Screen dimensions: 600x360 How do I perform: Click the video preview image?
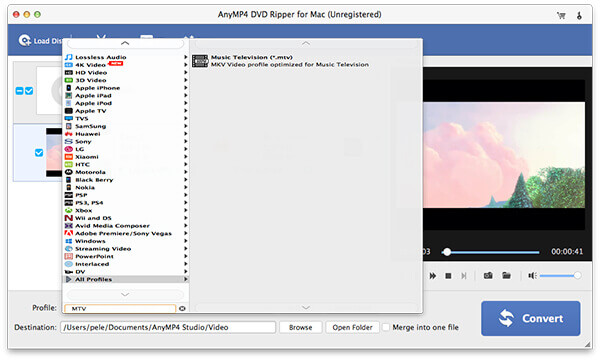[x=504, y=155]
